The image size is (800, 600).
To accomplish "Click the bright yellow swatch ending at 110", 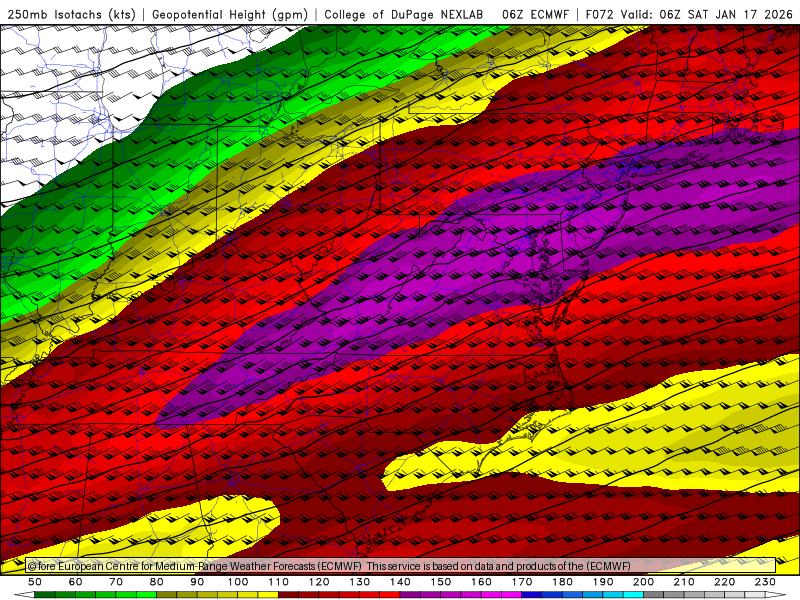I will pyautogui.click(x=268, y=595).
